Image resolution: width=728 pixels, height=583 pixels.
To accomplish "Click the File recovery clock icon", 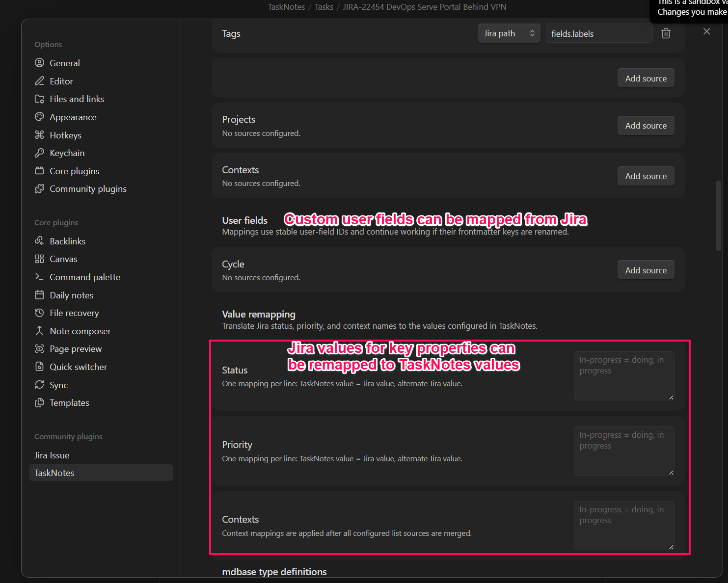I will pyautogui.click(x=39, y=313).
